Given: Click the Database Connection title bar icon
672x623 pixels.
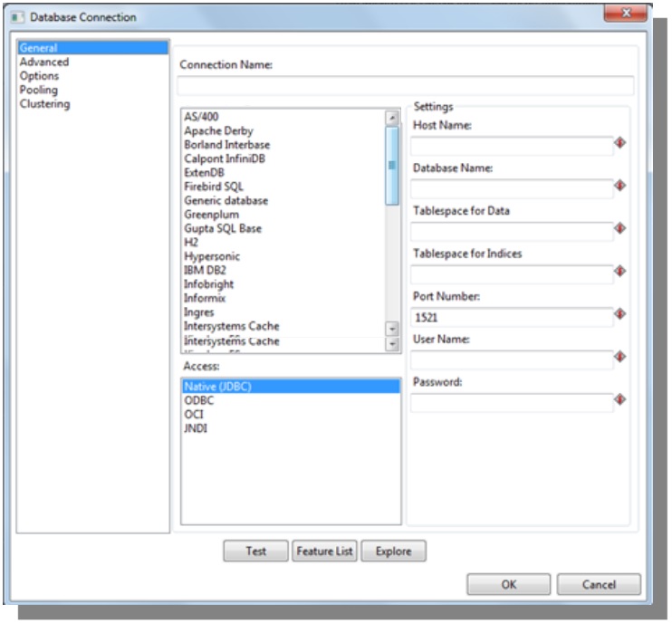Looking at the screenshot, I should pyautogui.click(x=18, y=17).
